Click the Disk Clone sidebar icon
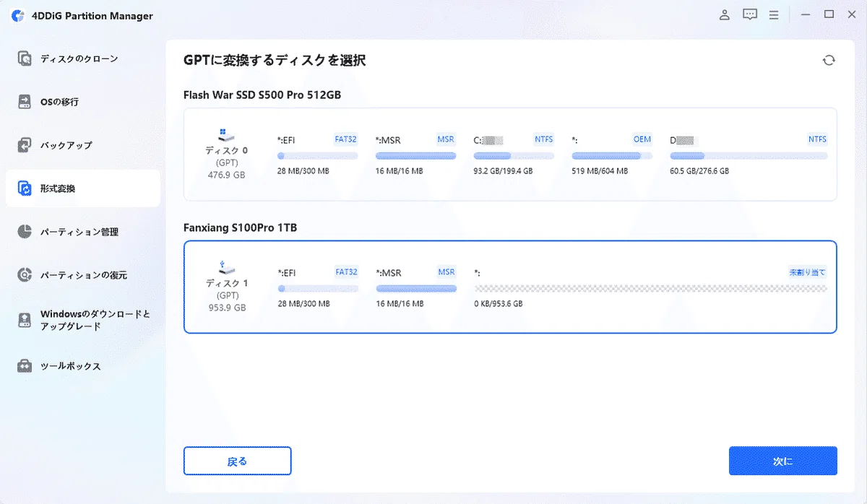867x504 pixels. [x=25, y=58]
